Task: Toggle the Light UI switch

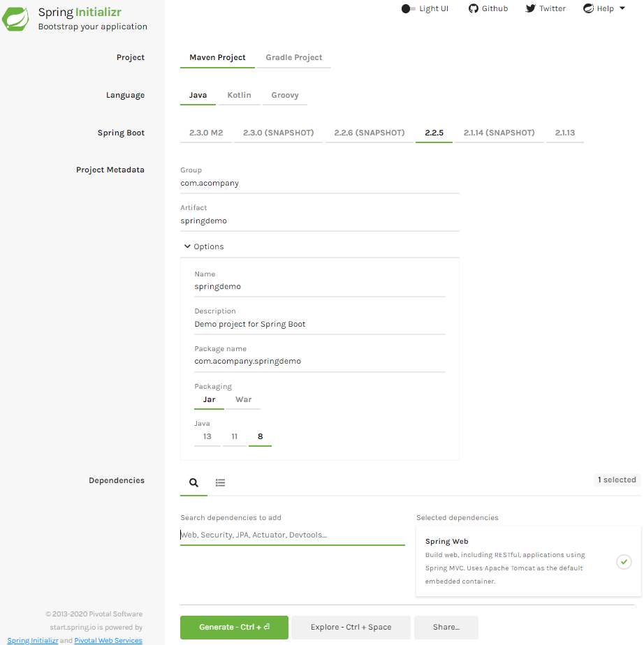Action: click(x=408, y=8)
